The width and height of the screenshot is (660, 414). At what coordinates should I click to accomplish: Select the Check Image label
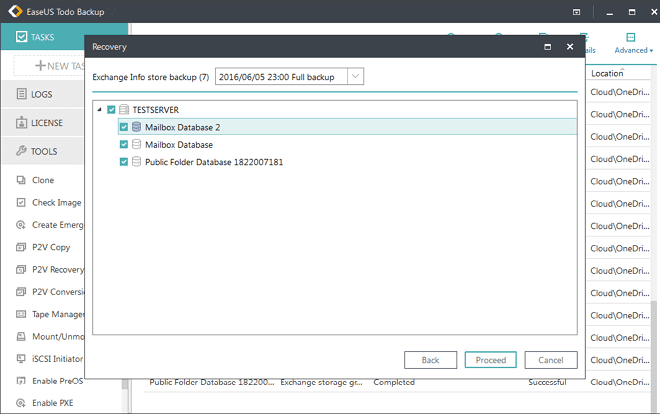click(x=56, y=203)
